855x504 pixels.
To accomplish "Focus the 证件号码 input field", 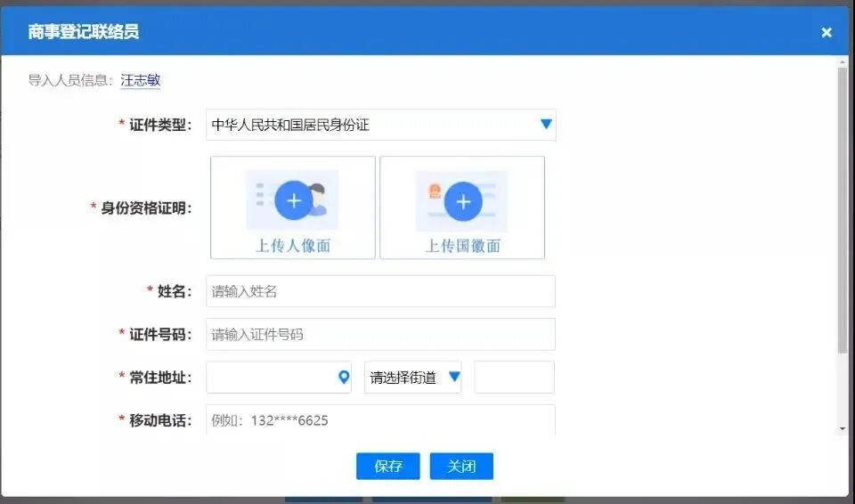I will click(x=380, y=334).
